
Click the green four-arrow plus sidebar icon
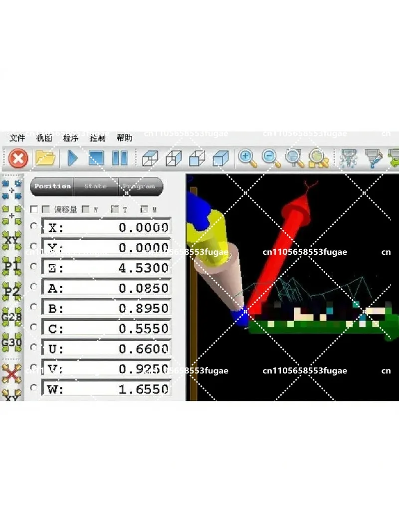12,215
